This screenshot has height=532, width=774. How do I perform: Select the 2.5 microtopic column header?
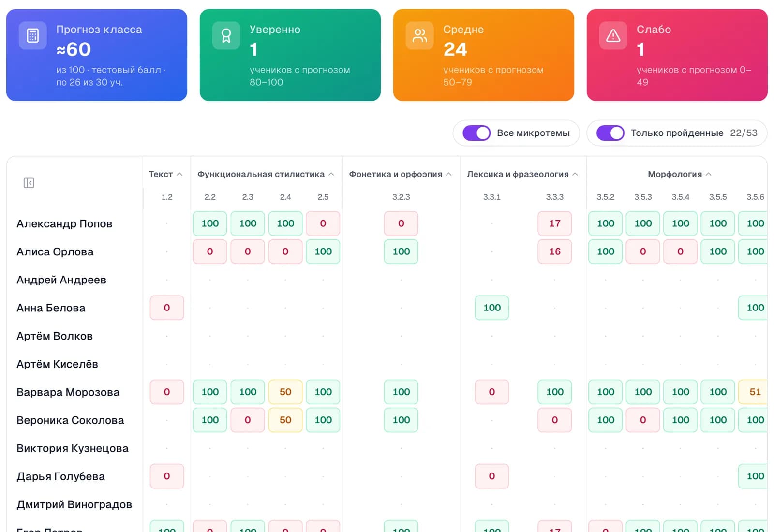323,197
